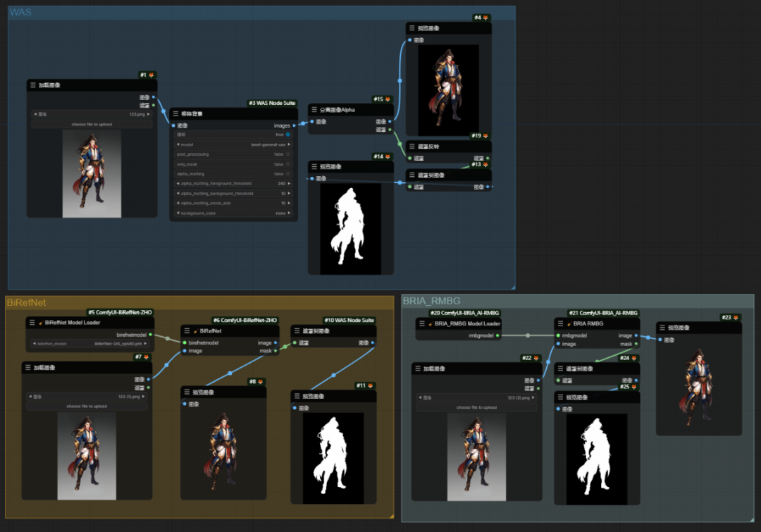Click choose file to upload in BRIA_RMBG group

[x=476, y=407]
